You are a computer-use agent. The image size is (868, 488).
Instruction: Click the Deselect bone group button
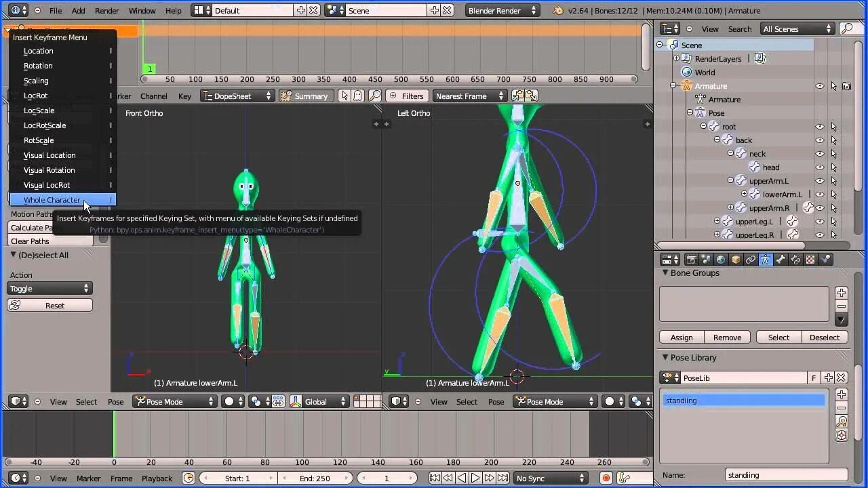pyautogui.click(x=825, y=338)
